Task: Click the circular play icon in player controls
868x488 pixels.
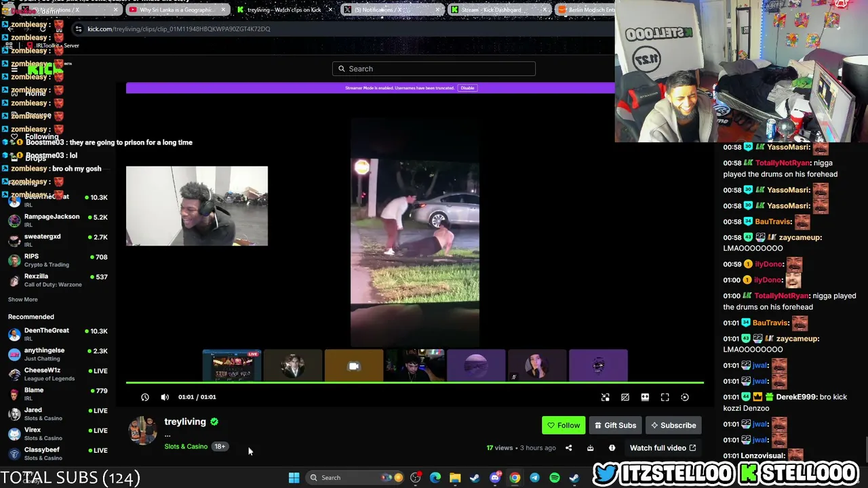Action: pos(685,397)
